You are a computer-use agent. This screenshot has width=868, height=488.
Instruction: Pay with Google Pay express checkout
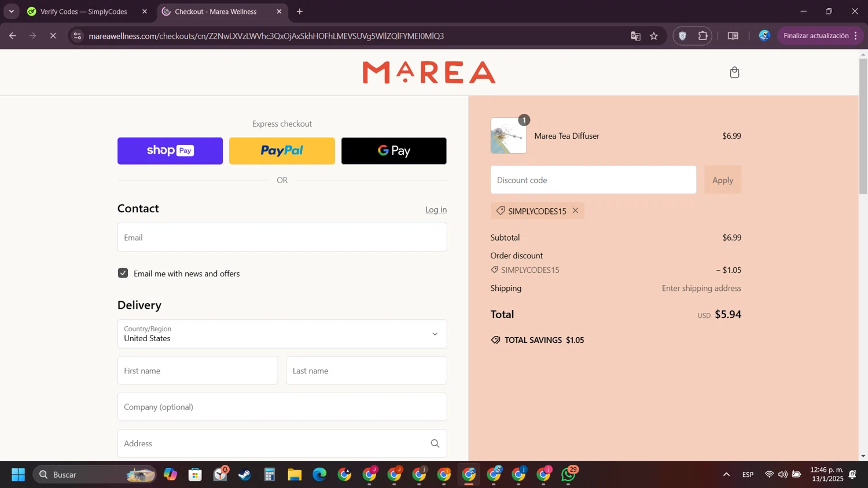point(394,151)
